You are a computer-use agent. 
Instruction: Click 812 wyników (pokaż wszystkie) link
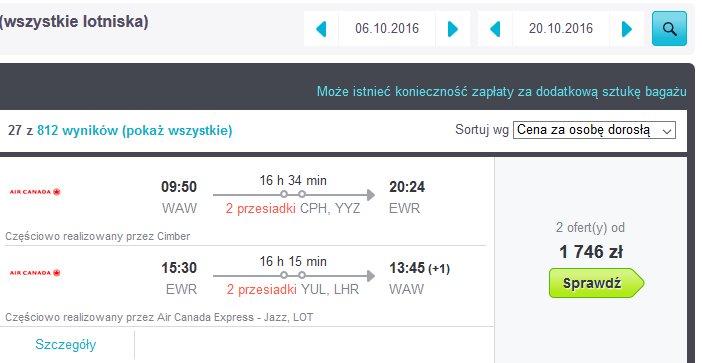(x=134, y=131)
